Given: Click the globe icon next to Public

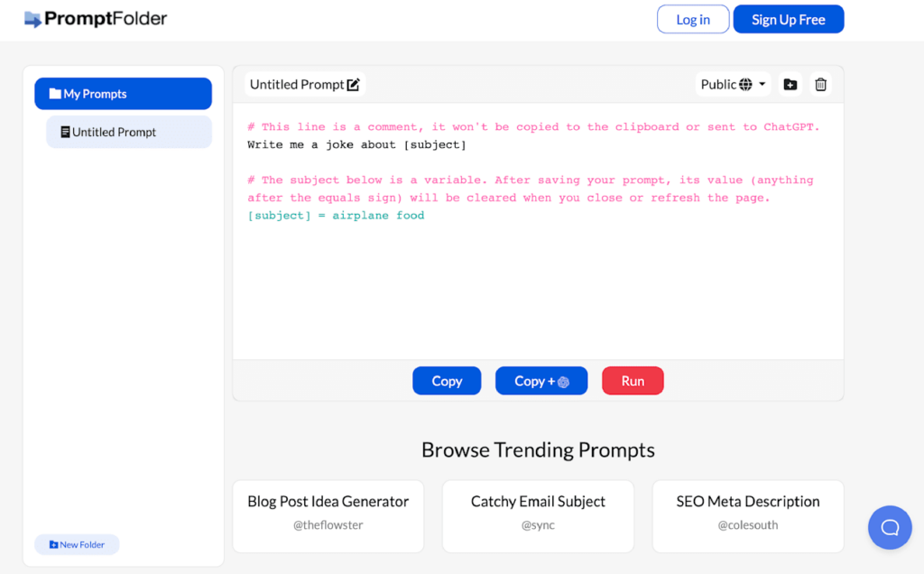Looking at the screenshot, I should [745, 85].
